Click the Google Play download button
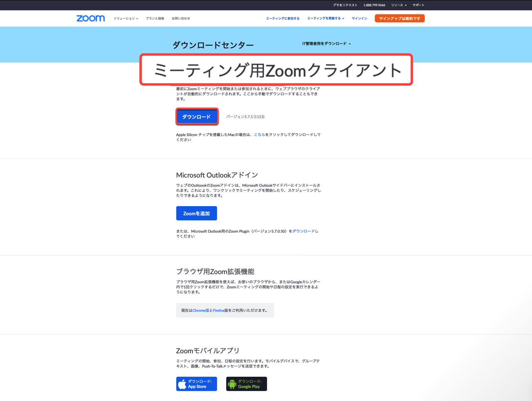The width and height of the screenshot is (532, 401). click(246, 384)
